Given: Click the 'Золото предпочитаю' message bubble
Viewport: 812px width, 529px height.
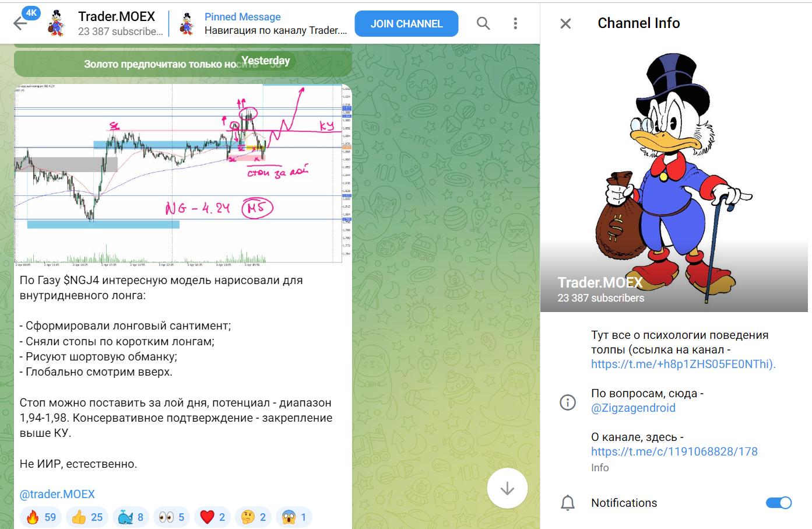Looking at the screenshot, I should pyautogui.click(x=183, y=63).
